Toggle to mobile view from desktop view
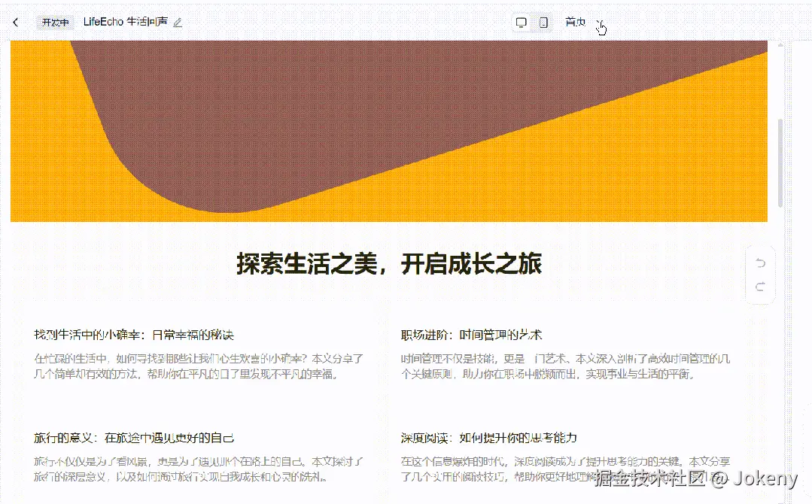 click(x=543, y=22)
